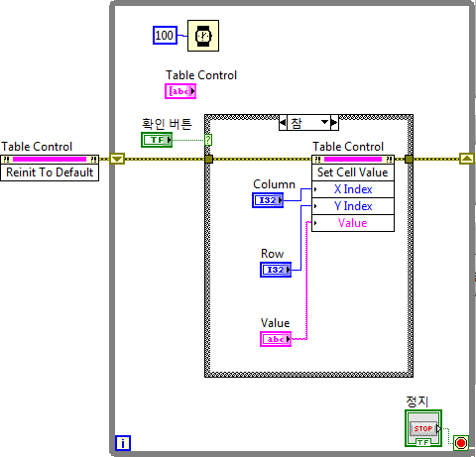Image resolution: width=476 pixels, height=457 pixels.
Task: Click the red loop condition stop terminal
Action: pos(461,443)
